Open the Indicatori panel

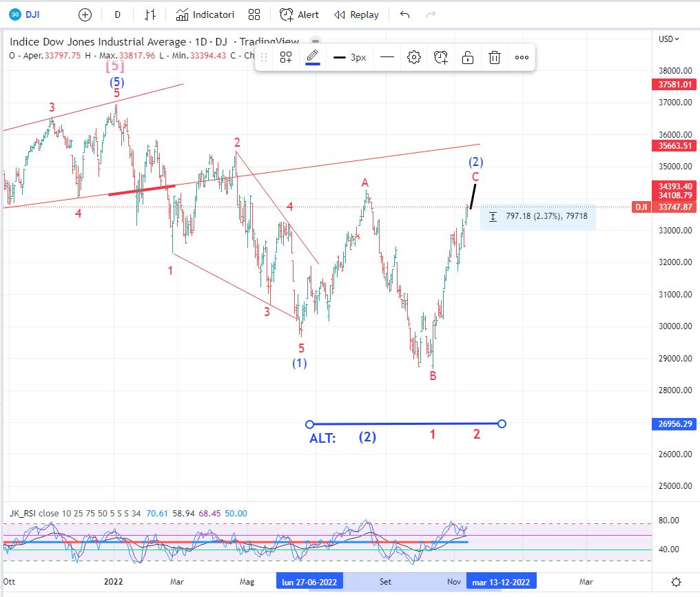205,14
